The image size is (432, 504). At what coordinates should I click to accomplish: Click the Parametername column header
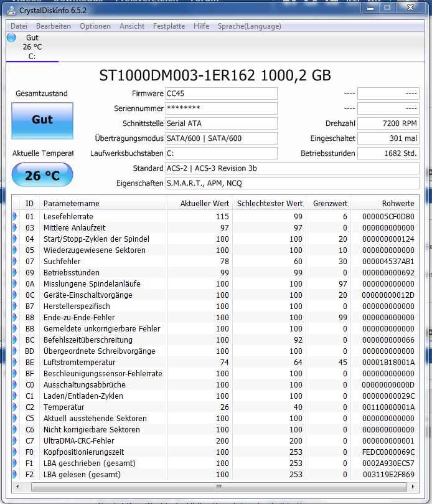(x=103, y=204)
